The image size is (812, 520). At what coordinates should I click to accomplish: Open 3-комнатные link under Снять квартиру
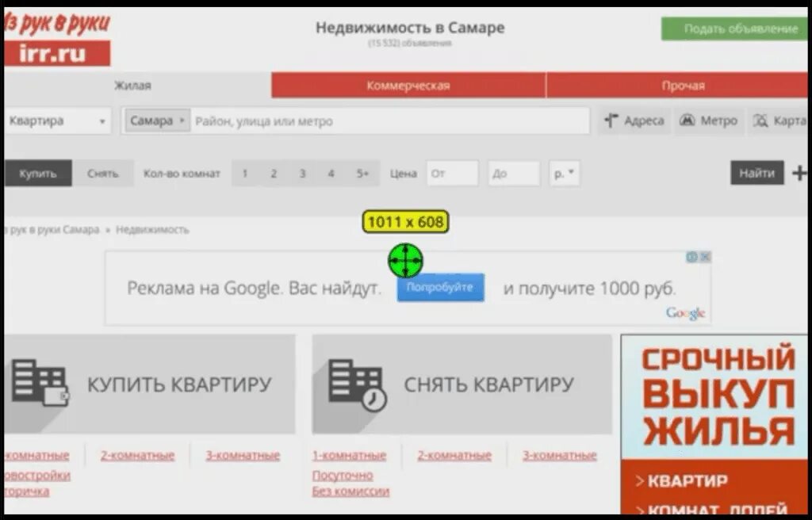pyautogui.click(x=559, y=455)
